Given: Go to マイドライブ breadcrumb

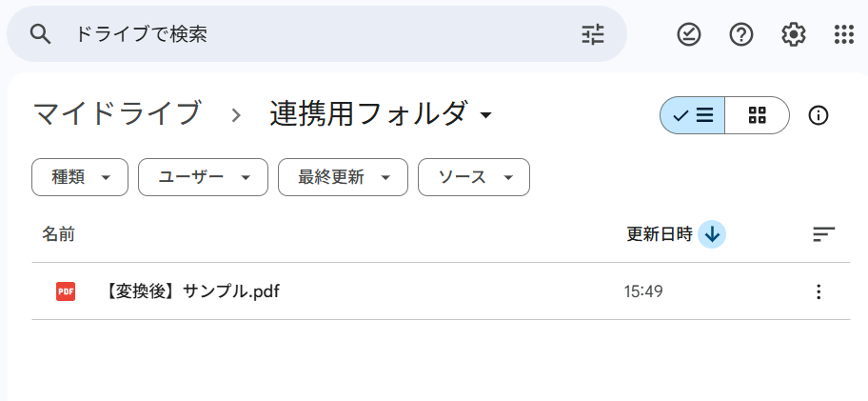Looking at the screenshot, I should click(x=117, y=114).
